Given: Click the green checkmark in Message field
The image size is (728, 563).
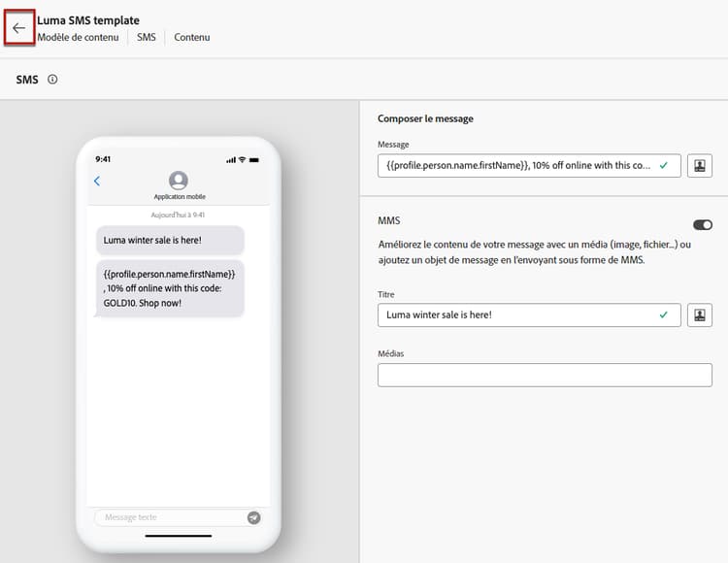Looking at the screenshot, I should 664,165.
